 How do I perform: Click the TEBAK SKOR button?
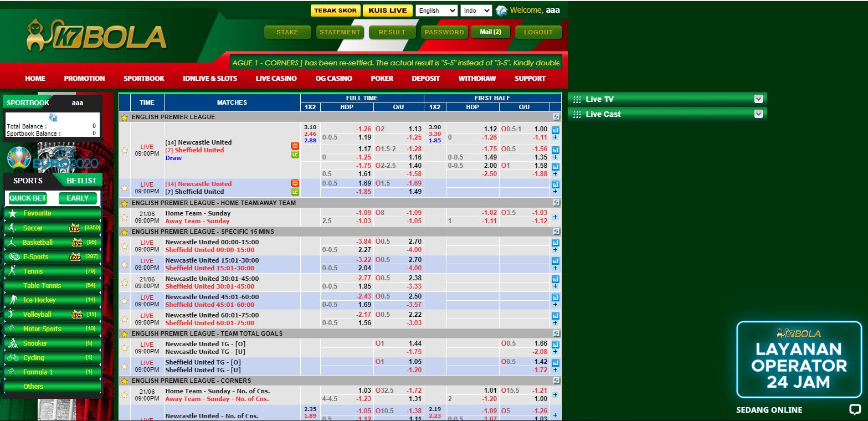pyautogui.click(x=335, y=11)
